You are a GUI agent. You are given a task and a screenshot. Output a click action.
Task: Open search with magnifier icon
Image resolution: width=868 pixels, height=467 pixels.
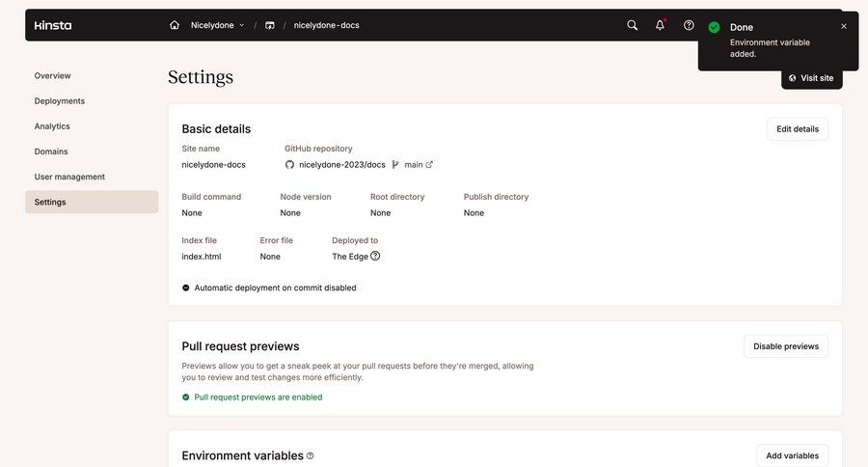[x=633, y=25]
